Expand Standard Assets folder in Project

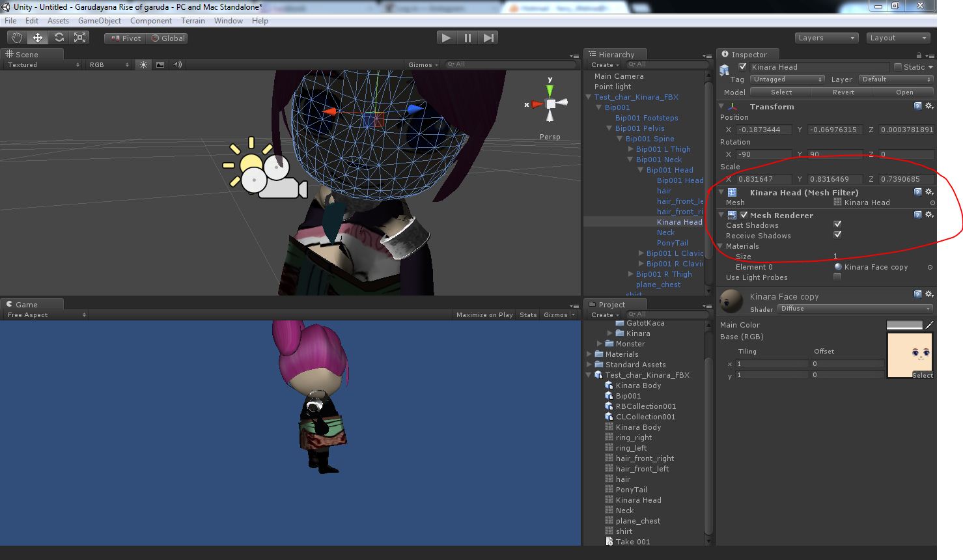[589, 365]
